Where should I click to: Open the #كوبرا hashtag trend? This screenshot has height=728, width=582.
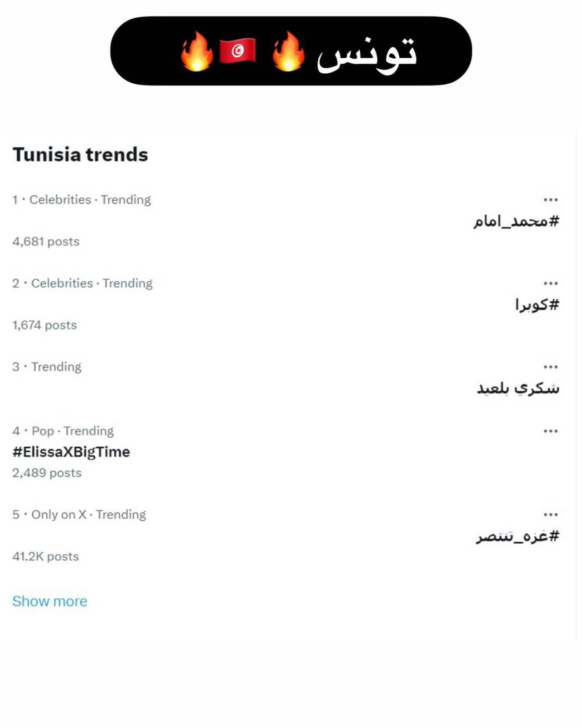(x=537, y=304)
